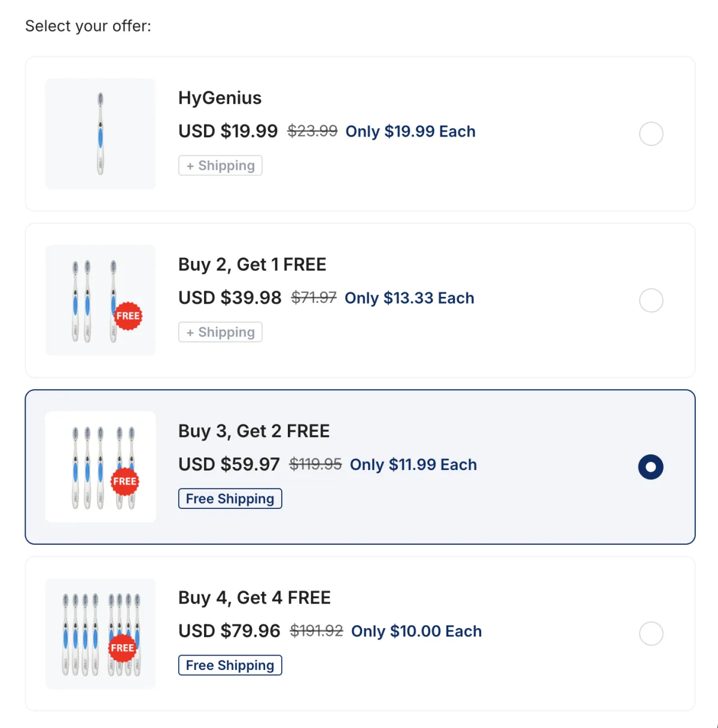Click the single toothbrush product thumbnail

101,134
